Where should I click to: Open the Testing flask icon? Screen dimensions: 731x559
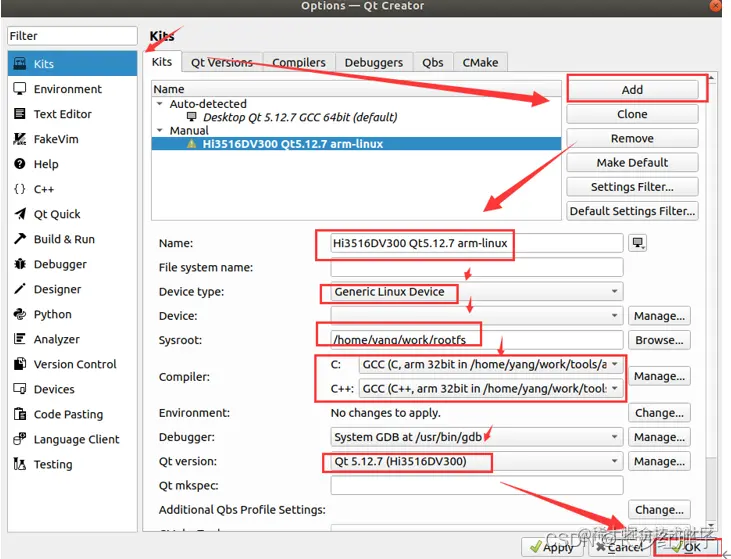click(x=20, y=464)
